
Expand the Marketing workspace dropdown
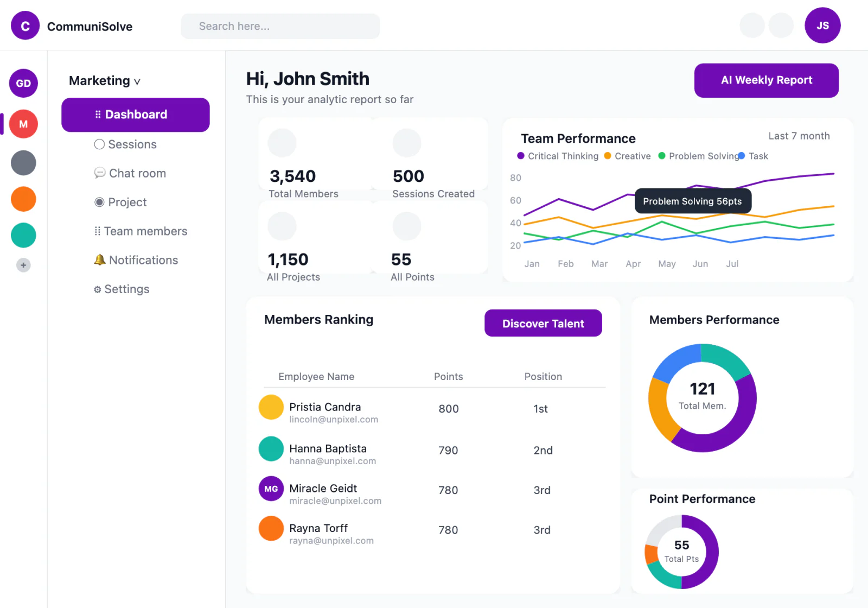105,81
